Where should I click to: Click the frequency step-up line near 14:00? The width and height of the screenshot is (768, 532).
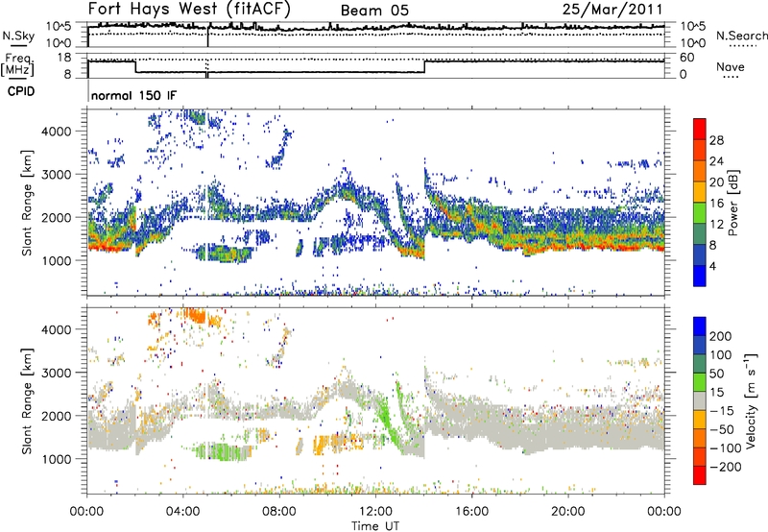pyautogui.click(x=424, y=66)
